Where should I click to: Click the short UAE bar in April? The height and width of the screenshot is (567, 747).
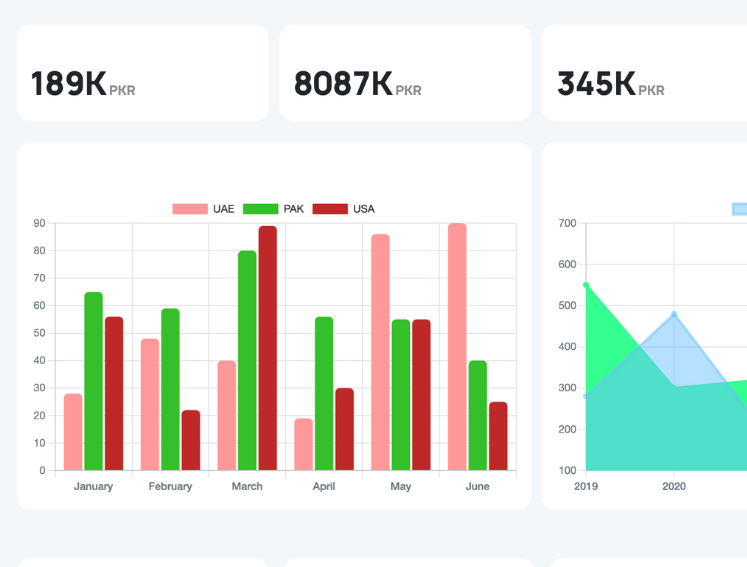(x=303, y=444)
